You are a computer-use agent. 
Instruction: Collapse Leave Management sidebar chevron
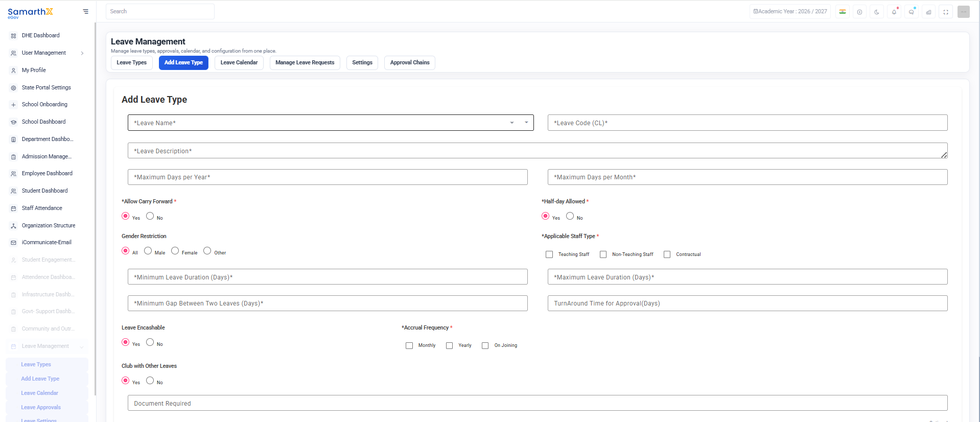tap(82, 347)
